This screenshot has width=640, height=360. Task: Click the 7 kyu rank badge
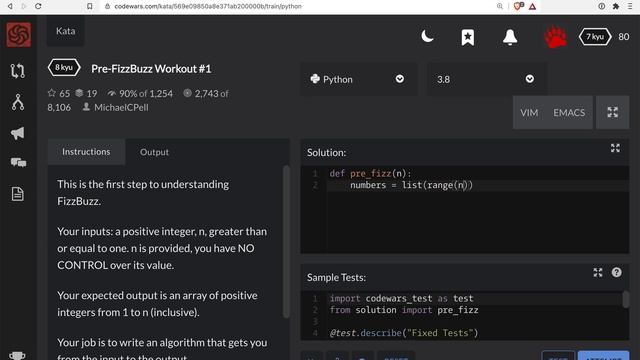595,37
